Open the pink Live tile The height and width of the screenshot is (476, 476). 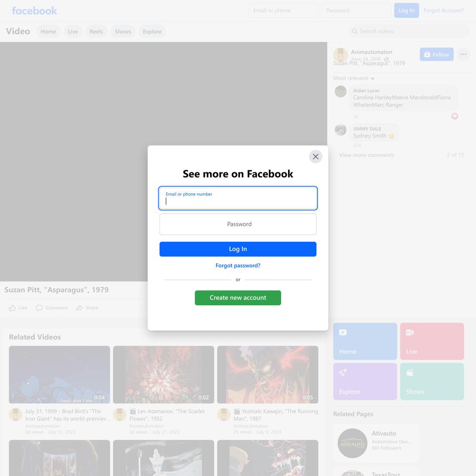[x=432, y=341]
